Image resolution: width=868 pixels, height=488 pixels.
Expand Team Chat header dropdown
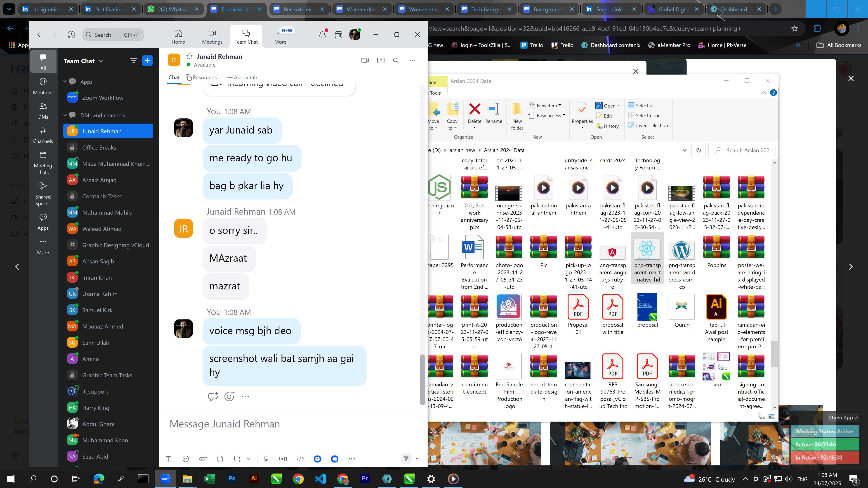click(x=101, y=61)
